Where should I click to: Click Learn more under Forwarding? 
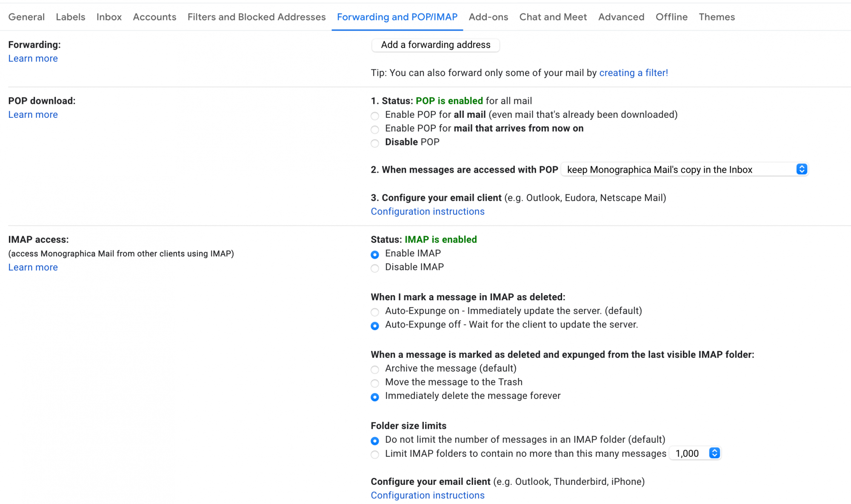pyautogui.click(x=33, y=58)
